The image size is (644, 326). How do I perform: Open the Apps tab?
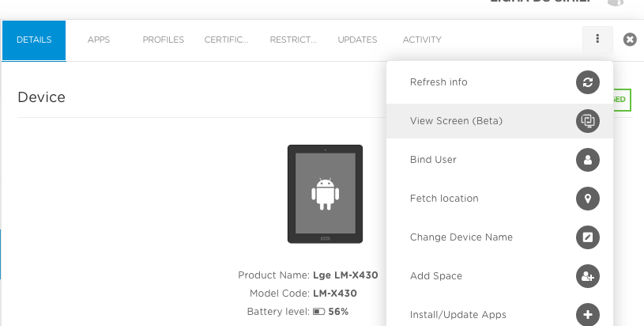[99, 40]
